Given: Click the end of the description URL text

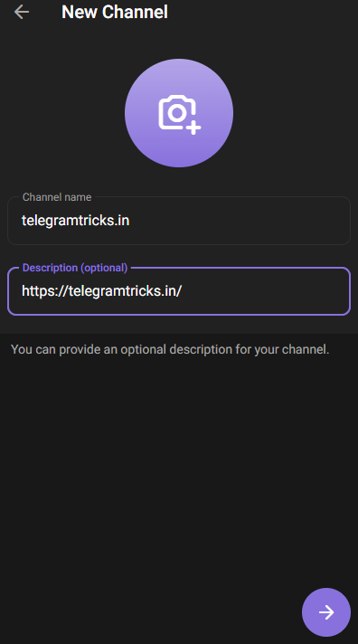Looking at the screenshot, I should [x=183, y=290].
